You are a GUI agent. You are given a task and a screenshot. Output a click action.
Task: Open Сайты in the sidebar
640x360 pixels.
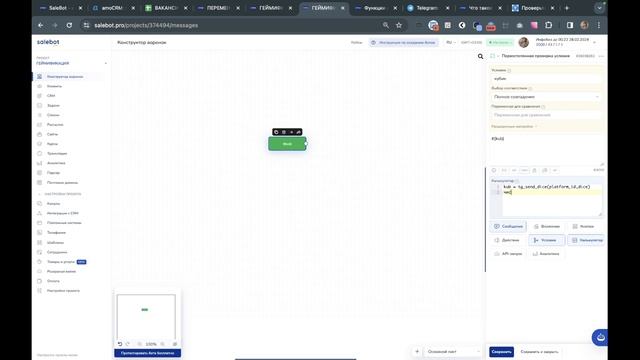point(52,134)
